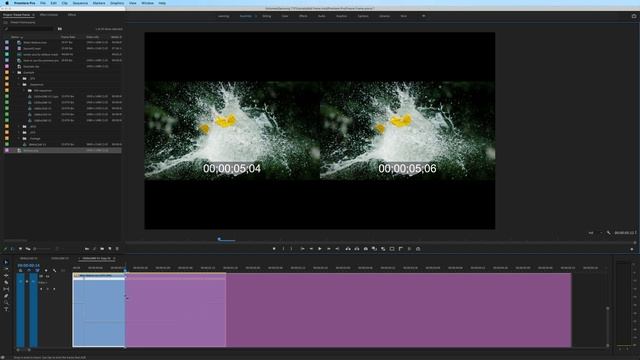
Task: Select the Selection tool
Action: pyautogui.click(x=6, y=262)
